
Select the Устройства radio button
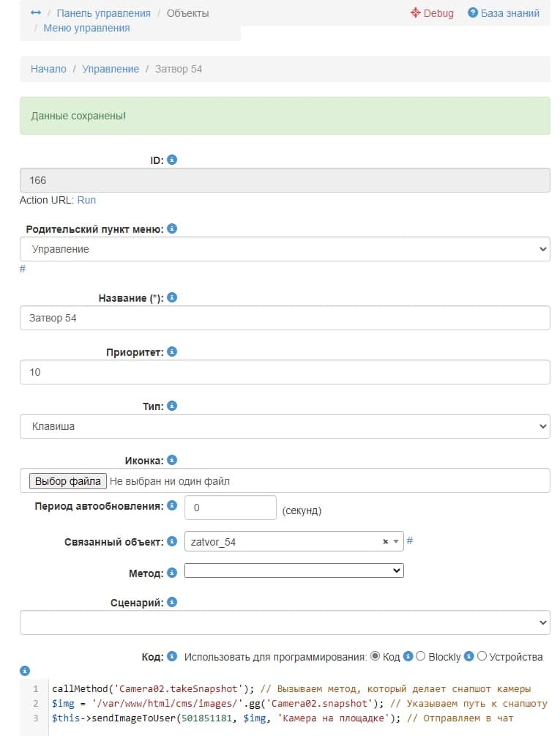tap(482, 656)
